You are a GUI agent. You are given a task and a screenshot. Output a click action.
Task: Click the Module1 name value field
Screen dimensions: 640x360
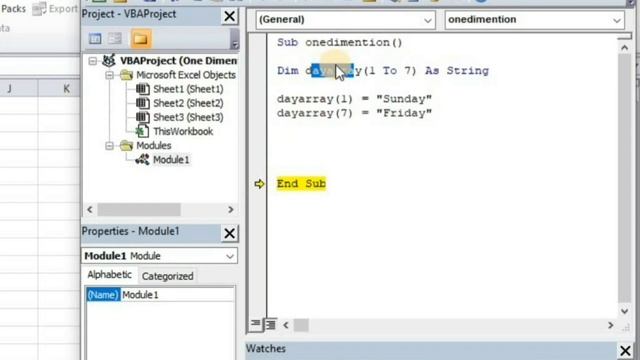pyautogui.click(x=177, y=295)
